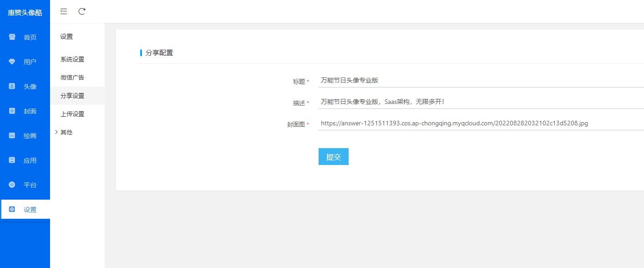Submit the form with 提交 button
Image resolution: width=644 pixels, height=268 pixels.
tap(334, 156)
